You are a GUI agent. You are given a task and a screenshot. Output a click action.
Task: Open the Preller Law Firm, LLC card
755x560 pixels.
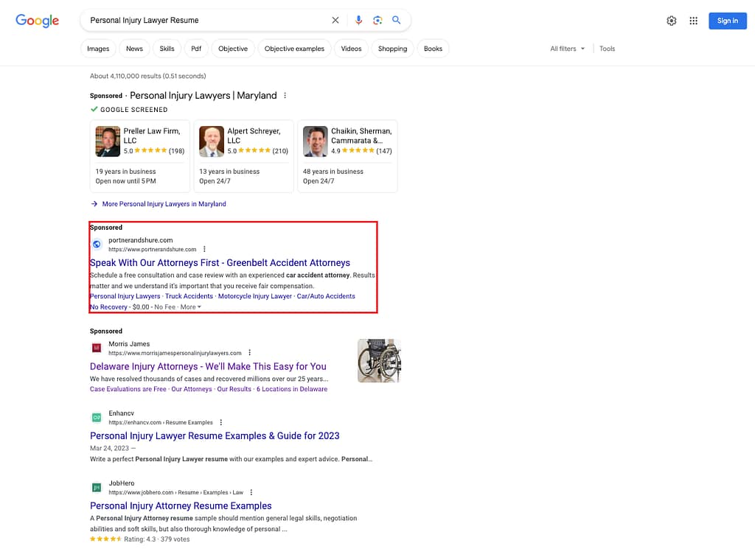click(x=139, y=156)
